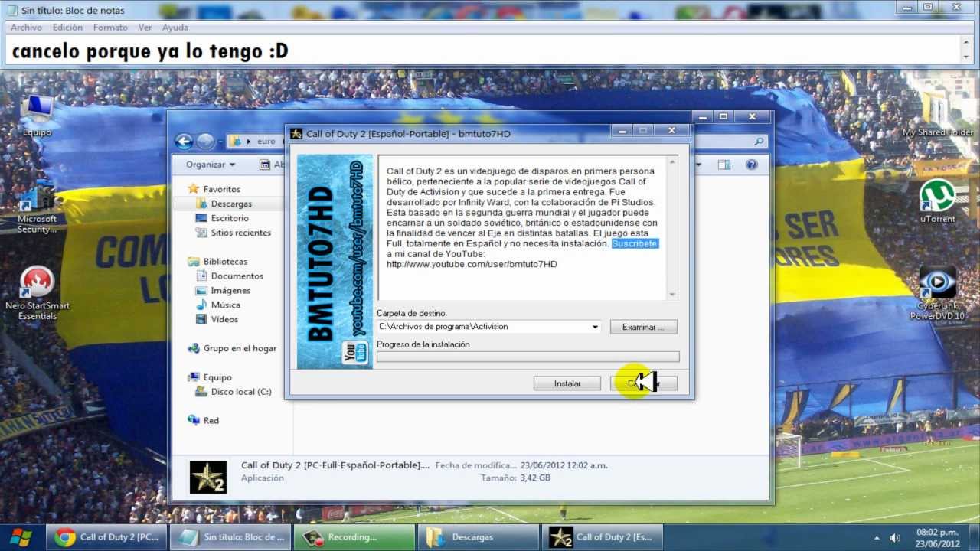Open the Recording taskbar item

354,537
